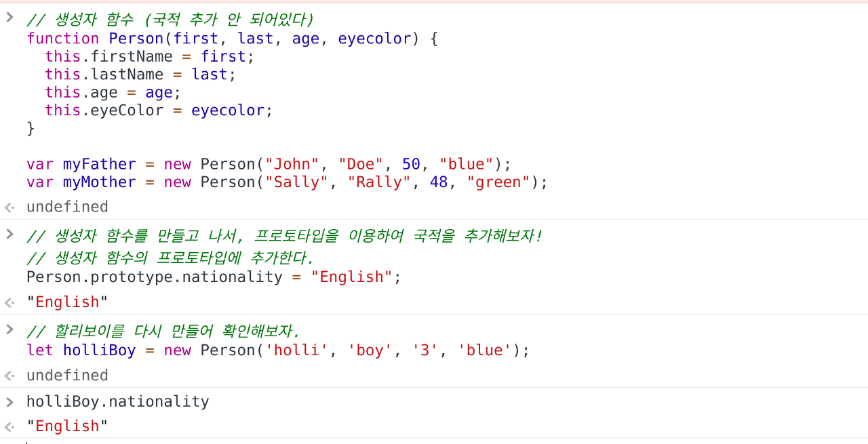
Task: Click the final "English" output text
Action: point(67,426)
